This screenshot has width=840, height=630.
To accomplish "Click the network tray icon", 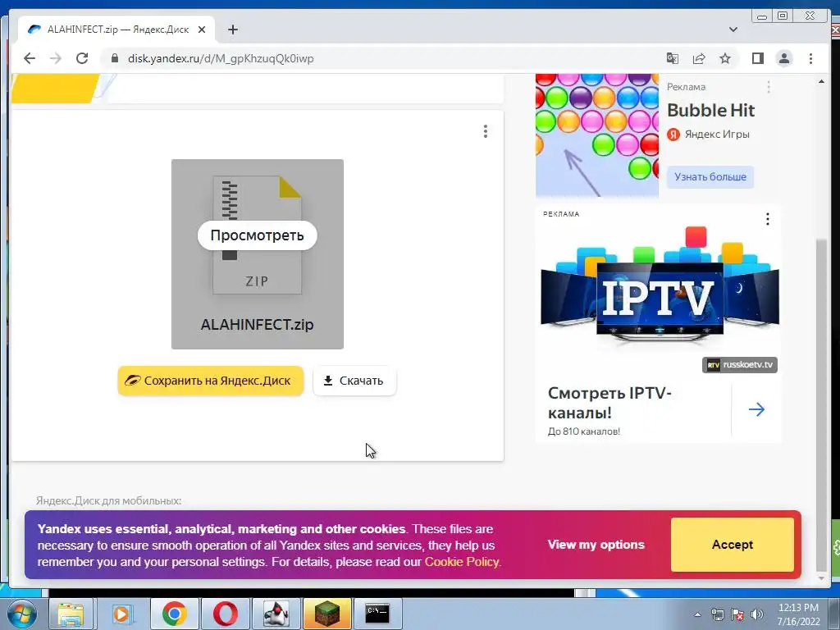I will click(717, 614).
